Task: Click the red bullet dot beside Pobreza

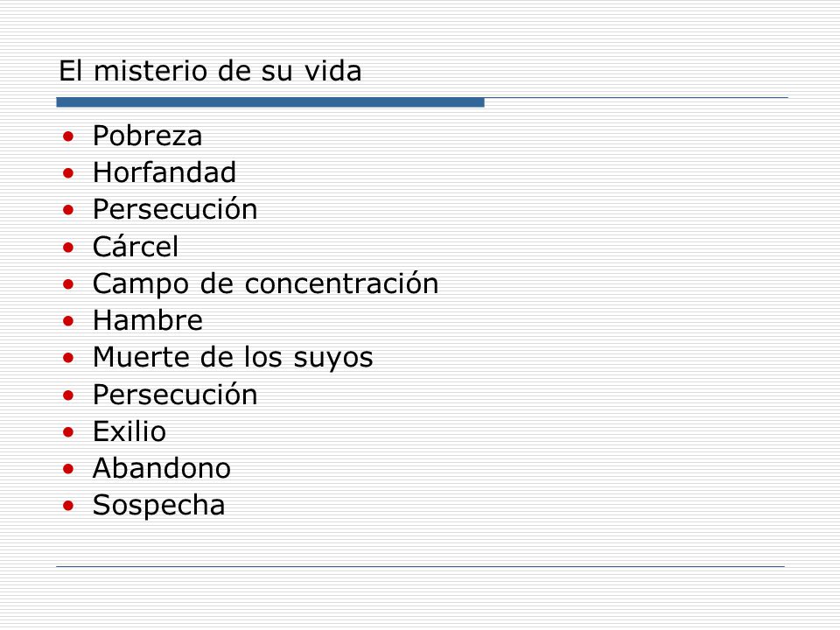Action: tap(68, 136)
